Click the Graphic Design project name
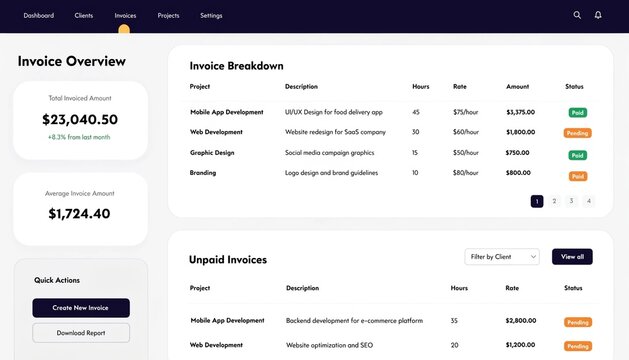The image size is (629, 360). (212, 153)
